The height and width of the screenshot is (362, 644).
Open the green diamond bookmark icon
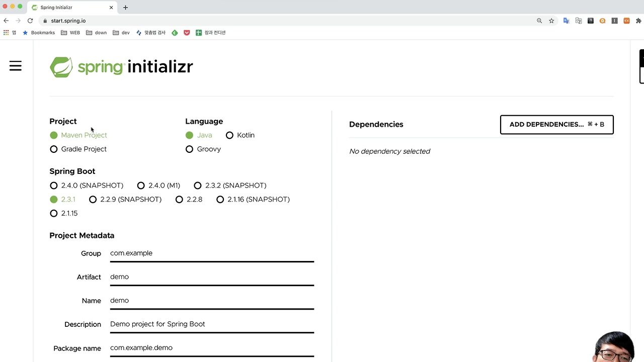coord(175,33)
